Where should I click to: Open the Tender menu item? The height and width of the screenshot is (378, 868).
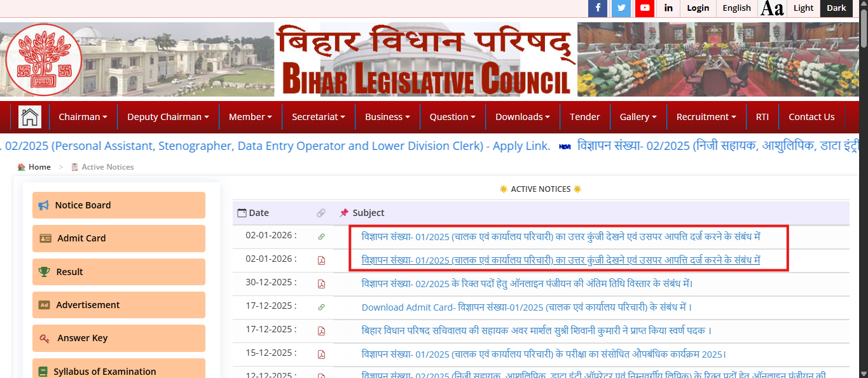tap(585, 116)
